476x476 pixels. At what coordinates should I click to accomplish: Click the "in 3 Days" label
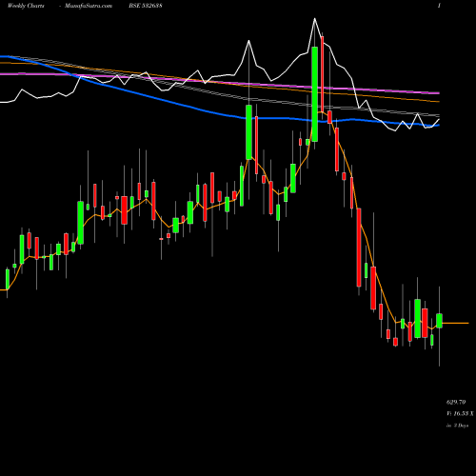(457, 426)
